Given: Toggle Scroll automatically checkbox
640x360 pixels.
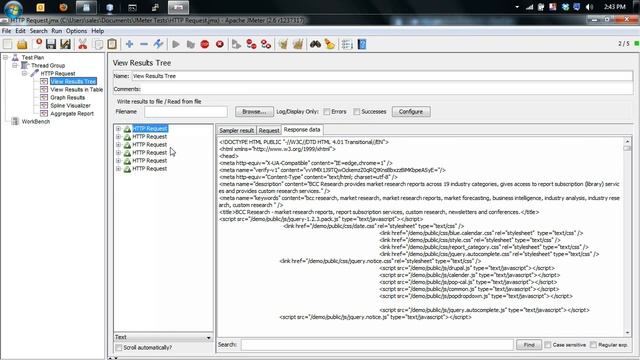Looking at the screenshot, I should [x=118, y=347].
